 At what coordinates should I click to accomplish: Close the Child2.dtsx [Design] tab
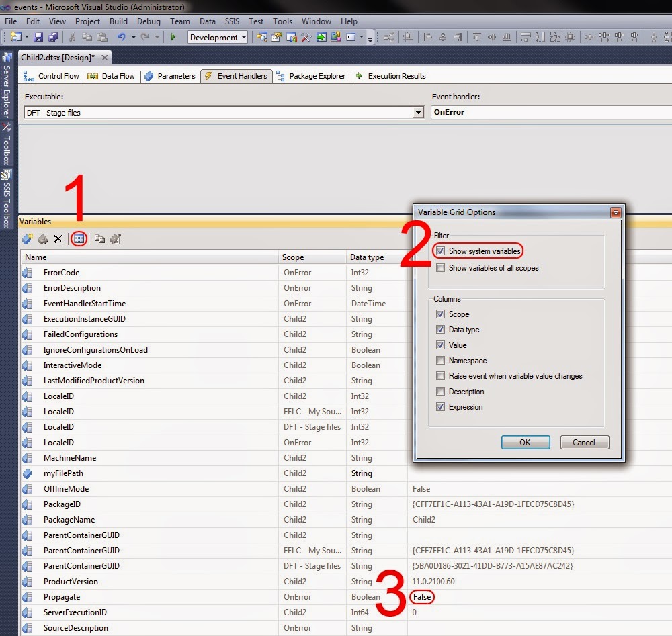pos(105,57)
